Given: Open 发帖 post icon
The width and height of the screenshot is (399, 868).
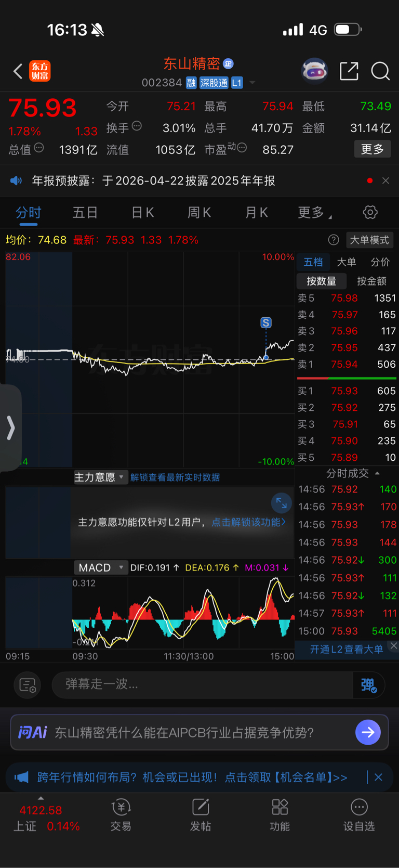Looking at the screenshot, I should (201, 815).
